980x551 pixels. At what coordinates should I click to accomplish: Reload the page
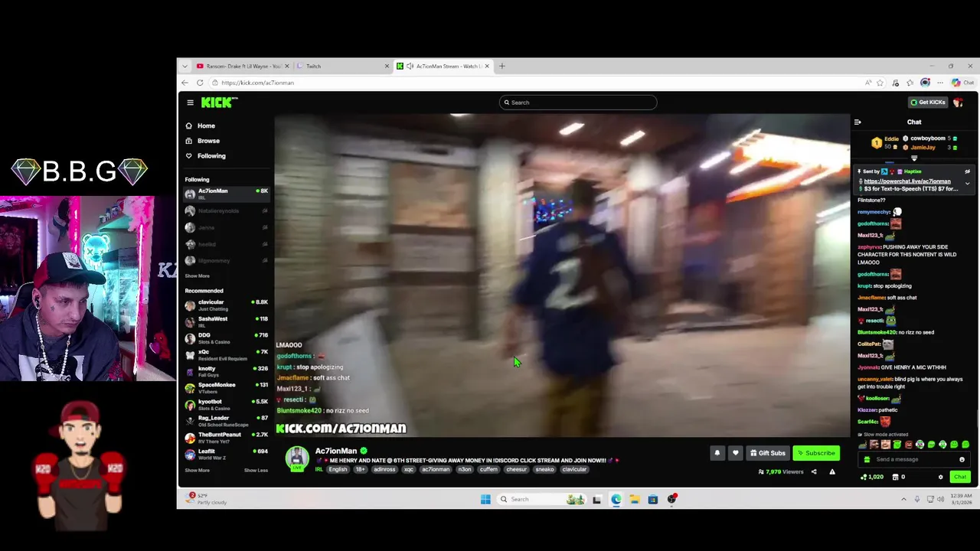tap(200, 83)
